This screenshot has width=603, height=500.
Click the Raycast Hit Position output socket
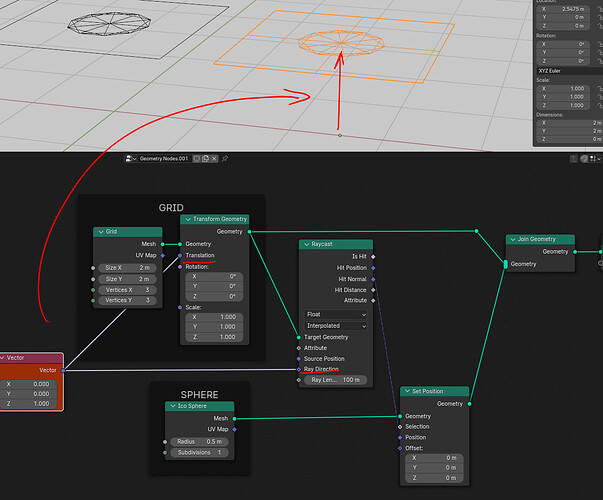pos(373,268)
